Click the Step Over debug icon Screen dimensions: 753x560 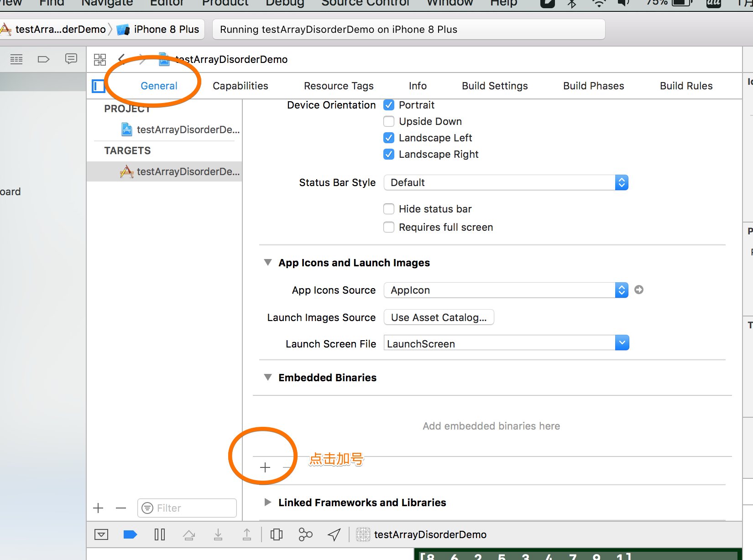(189, 534)
